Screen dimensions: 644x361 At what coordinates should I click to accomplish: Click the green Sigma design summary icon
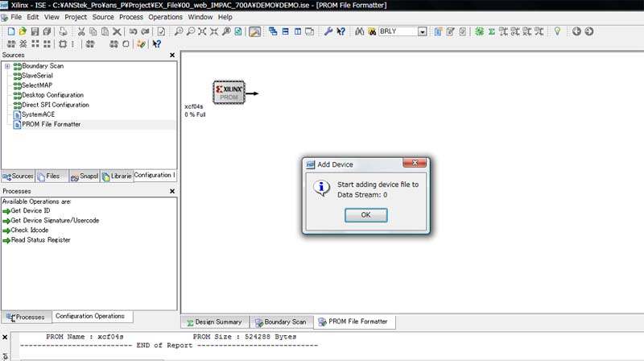491,31
